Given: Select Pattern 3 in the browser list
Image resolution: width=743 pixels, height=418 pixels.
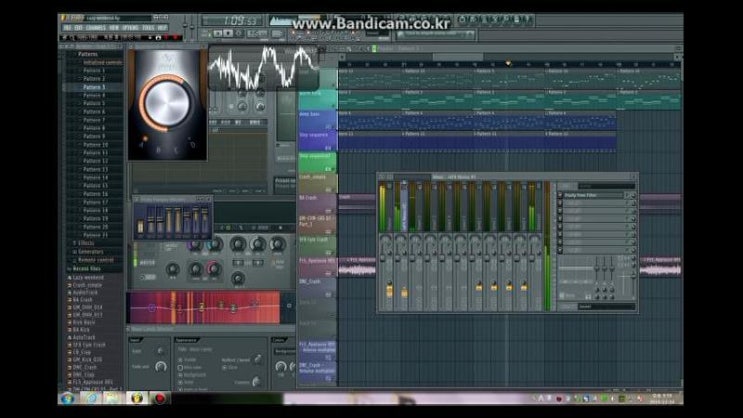Looking at the screenshot, I should [x=94, y=87].
